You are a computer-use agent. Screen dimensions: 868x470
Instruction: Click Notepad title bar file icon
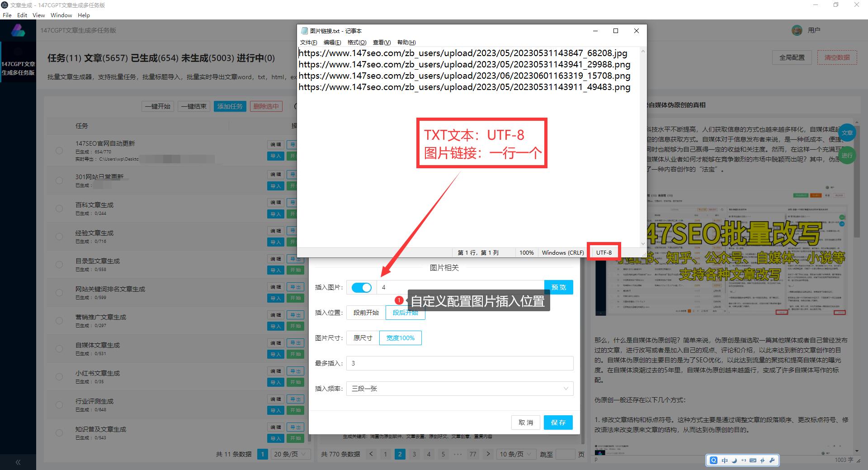(x=304, y=31)
